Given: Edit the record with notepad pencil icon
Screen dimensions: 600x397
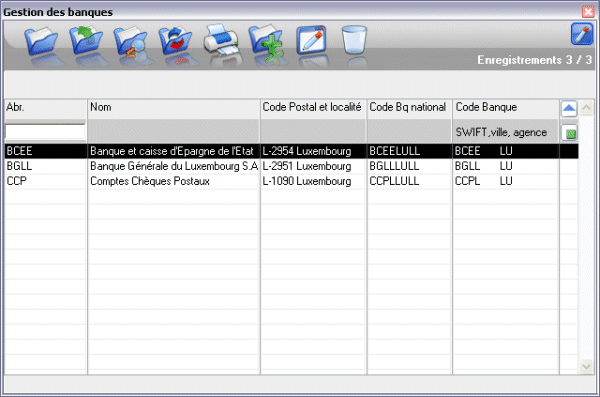Looking at the screenshot, I should pyautogui.click(x=311, y=39).
